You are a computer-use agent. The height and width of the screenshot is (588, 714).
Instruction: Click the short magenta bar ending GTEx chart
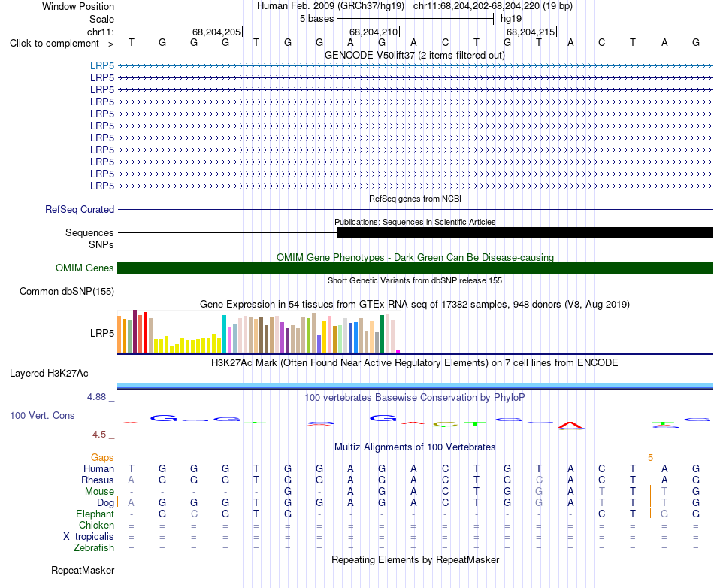pos(398,352)
